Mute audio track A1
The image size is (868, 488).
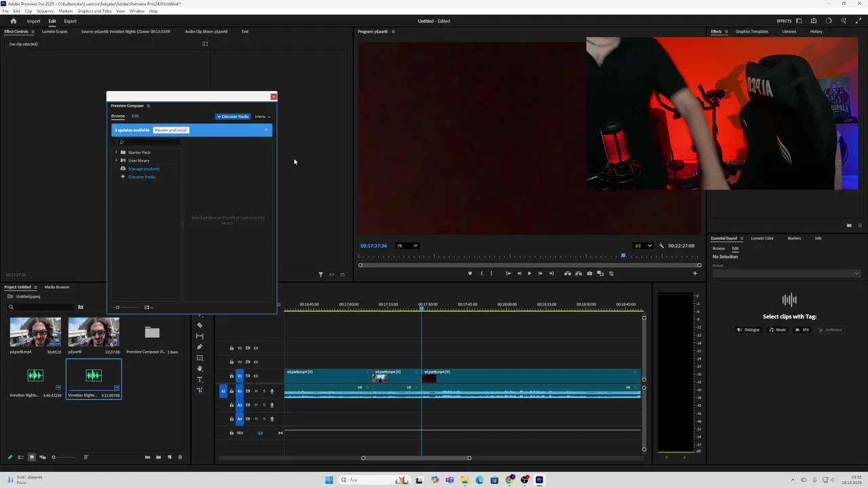point(256,391)
